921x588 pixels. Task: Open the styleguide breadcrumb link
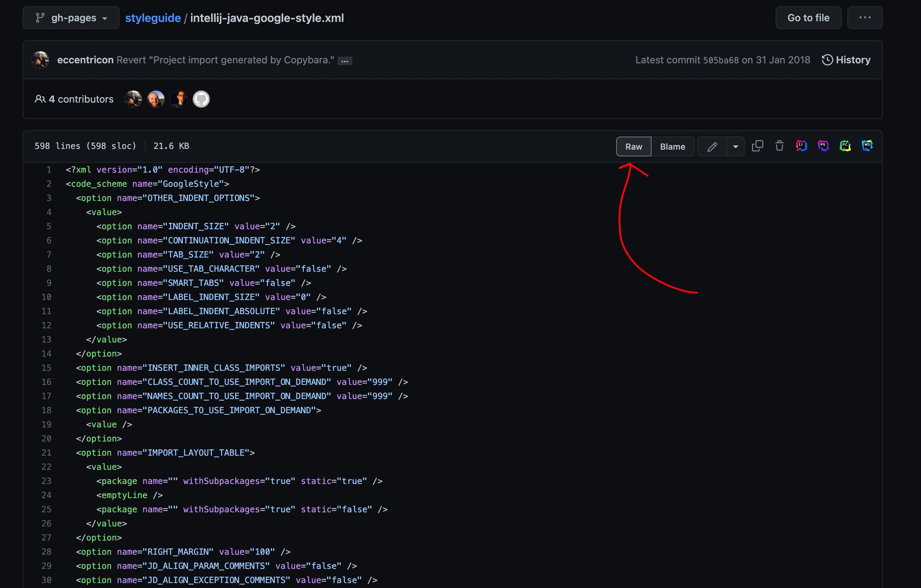(153, 18)
